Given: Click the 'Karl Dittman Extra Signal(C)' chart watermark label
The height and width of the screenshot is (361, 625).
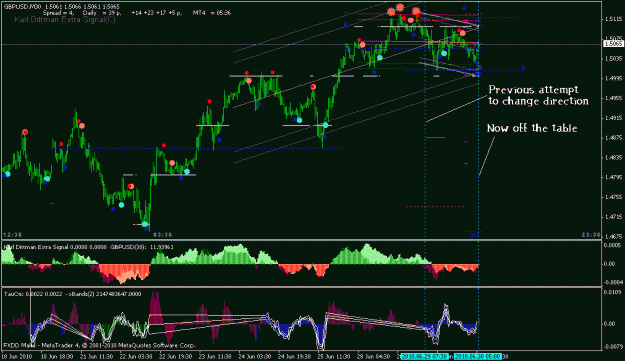Looking at the screenshot, I should (x=65, y=20).
